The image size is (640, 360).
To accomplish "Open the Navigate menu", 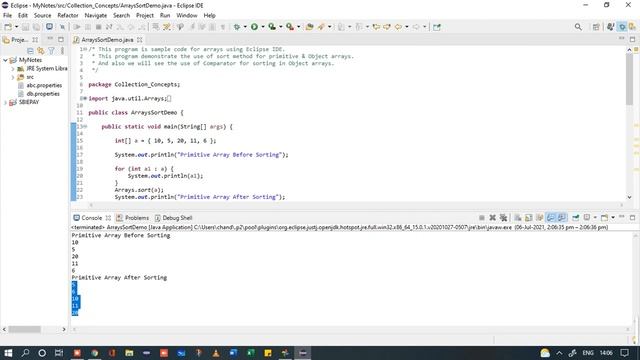I will 96,16.
